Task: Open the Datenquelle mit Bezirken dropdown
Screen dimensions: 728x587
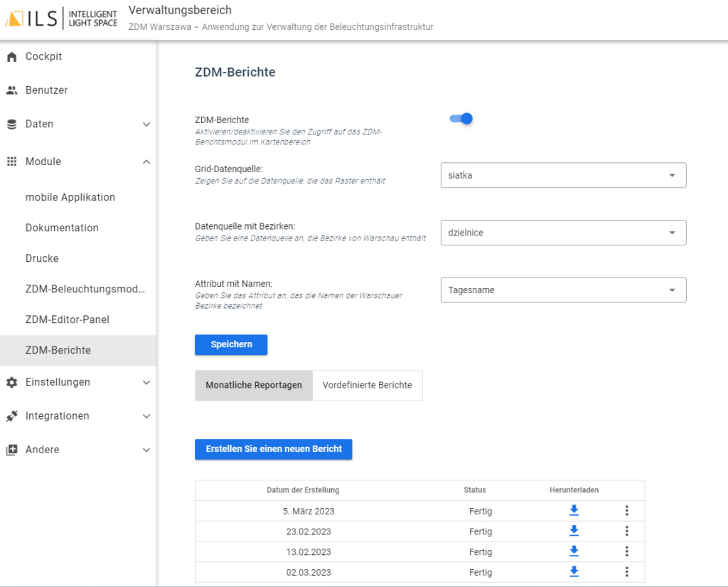Action: click(563, 233)
